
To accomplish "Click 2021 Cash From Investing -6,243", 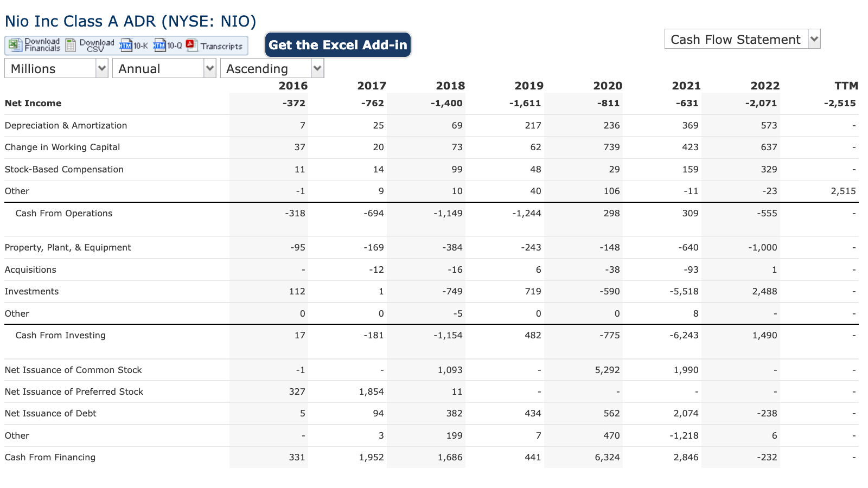I will pyautogui.click(x=684, y=335).
